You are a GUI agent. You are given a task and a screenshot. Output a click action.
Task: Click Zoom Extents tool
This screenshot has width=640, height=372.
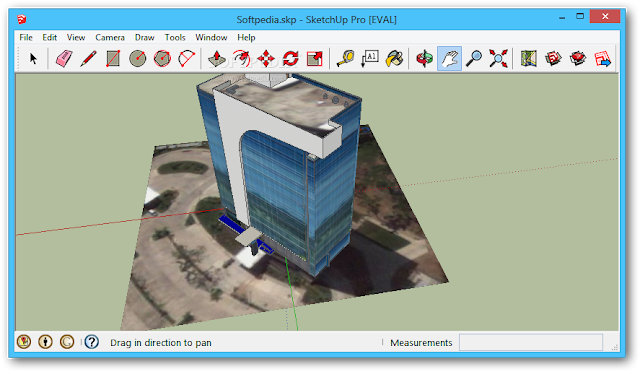coord(498,59)
